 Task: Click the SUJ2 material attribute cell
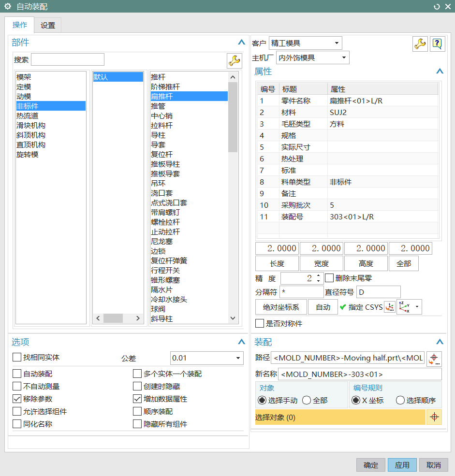pos(382,112)
